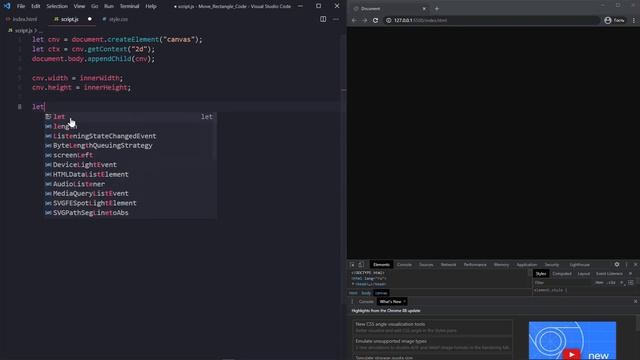Open the Go menu in VS Code
Screen dimensions: 640x360
(95, 6)
